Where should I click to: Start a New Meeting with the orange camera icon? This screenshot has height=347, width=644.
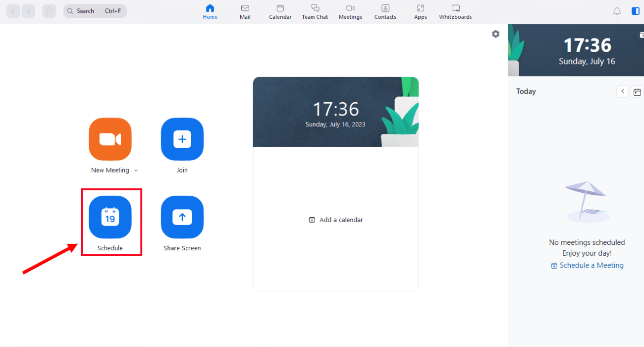[x=110, y=139]
